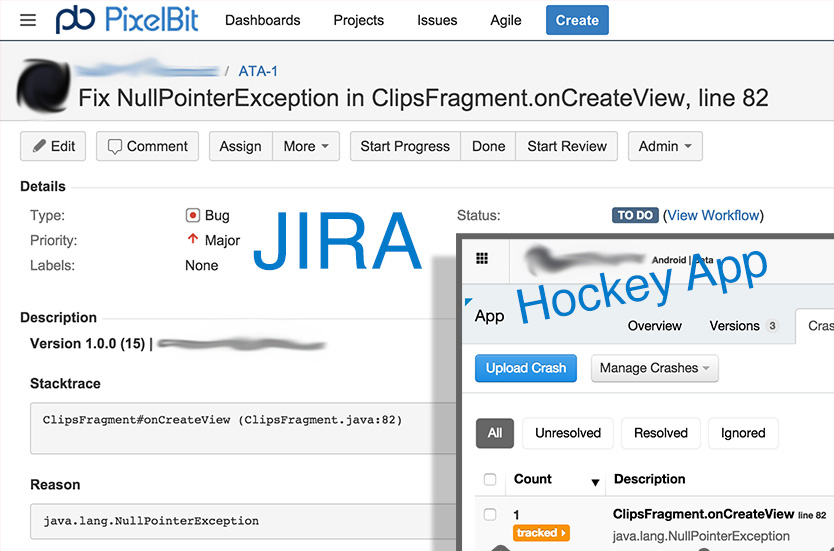834x551 pixels.
Task: Click the pencil icon on Edit
Action: tap(39, 146)
